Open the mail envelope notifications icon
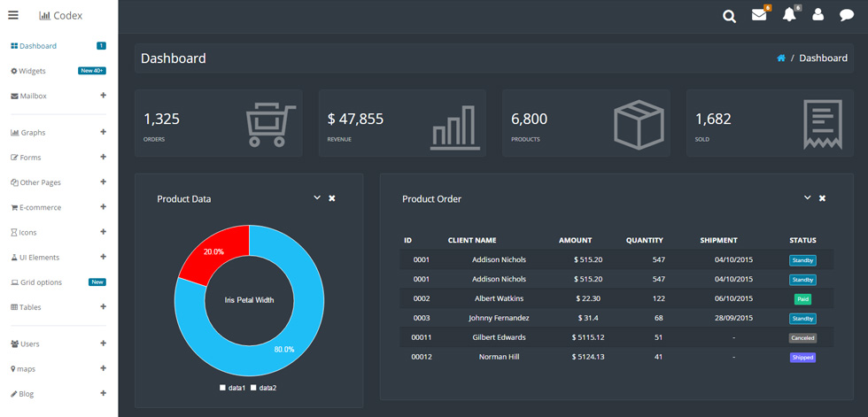The height and width of the screenshot is (417, 868). [x=759, y=15]
